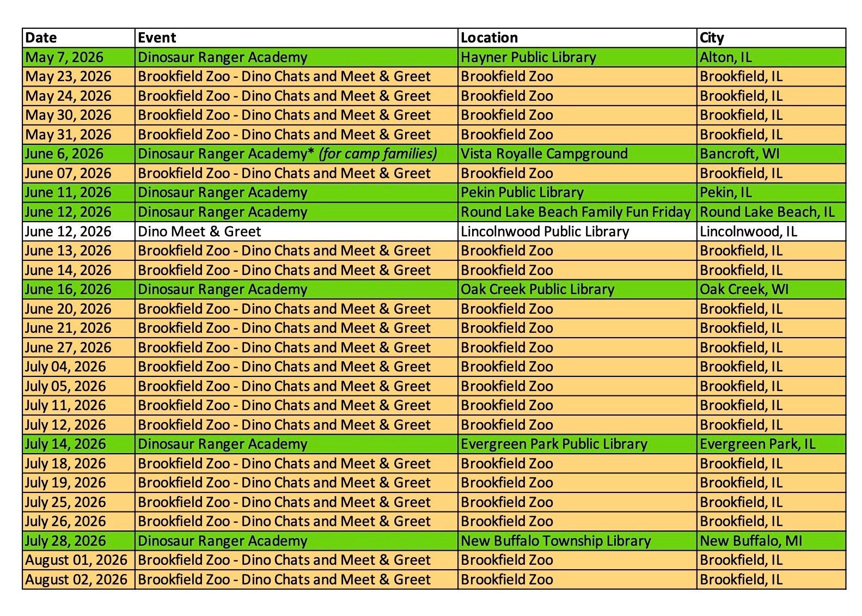862x616 pixels.
Task: Select date cell May 31, 2026
Action: point(78,135)
